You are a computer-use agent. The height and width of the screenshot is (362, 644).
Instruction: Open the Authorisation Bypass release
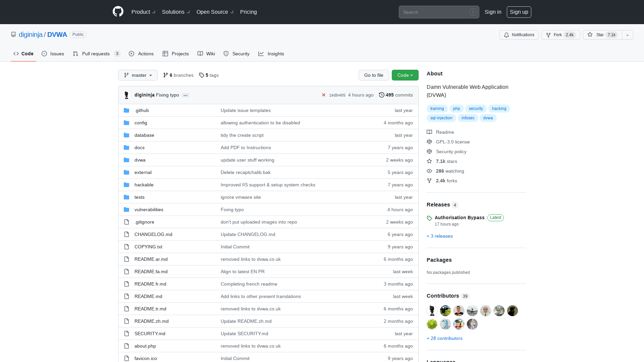click(x=460, y=218)
